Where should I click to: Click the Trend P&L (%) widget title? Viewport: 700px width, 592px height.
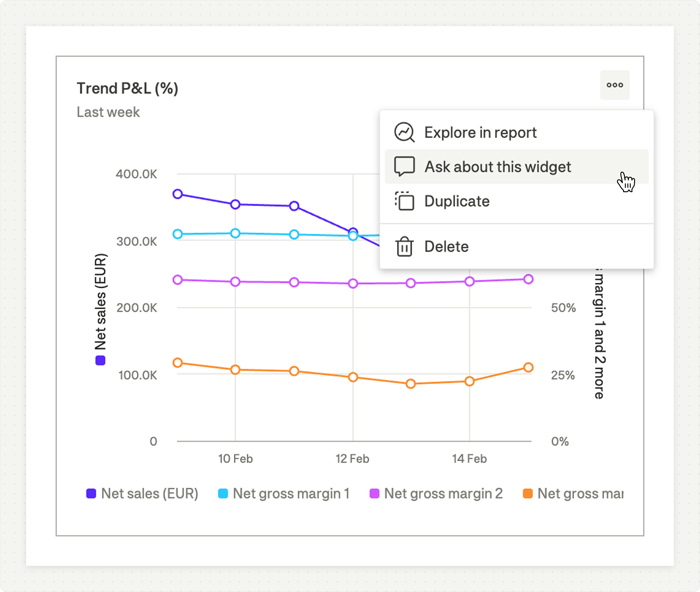(127, 88)
